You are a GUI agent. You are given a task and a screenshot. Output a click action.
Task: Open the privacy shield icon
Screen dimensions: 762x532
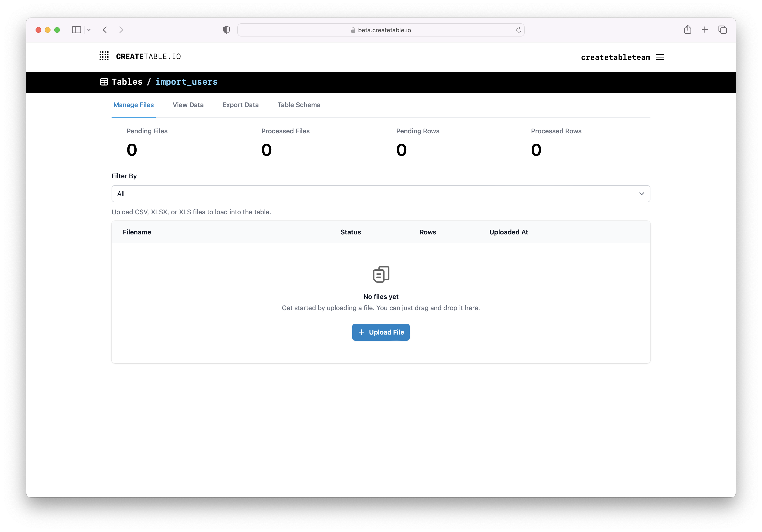[x=226, y=30]
